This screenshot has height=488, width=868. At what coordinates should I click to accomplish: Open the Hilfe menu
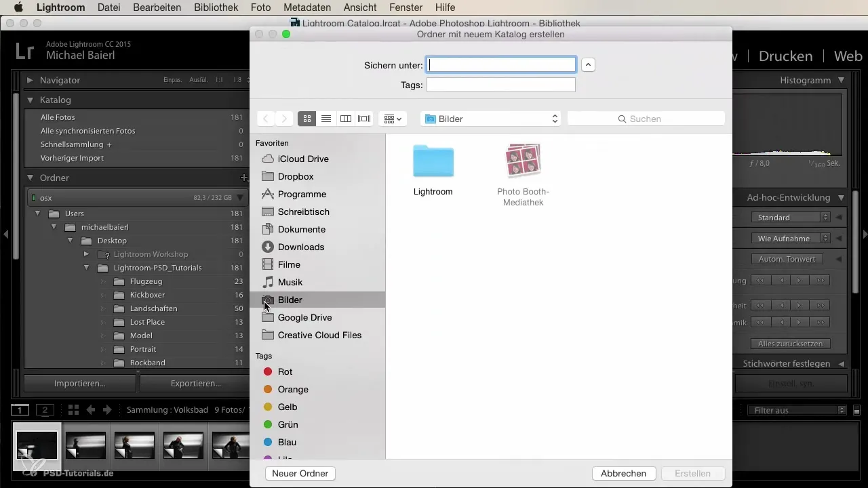446,7
